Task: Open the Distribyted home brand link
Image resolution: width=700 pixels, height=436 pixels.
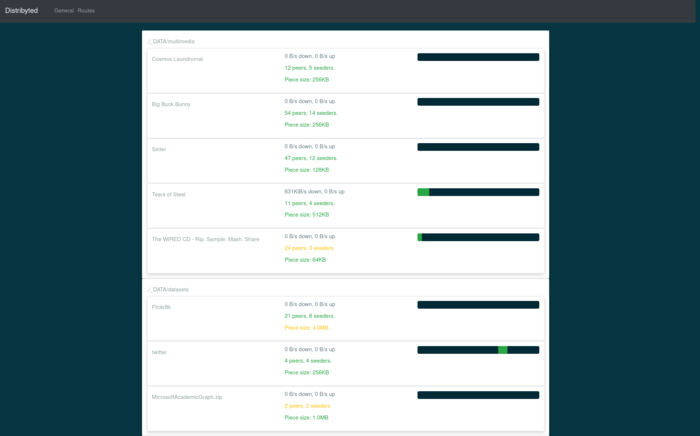Action: point(21,10)
